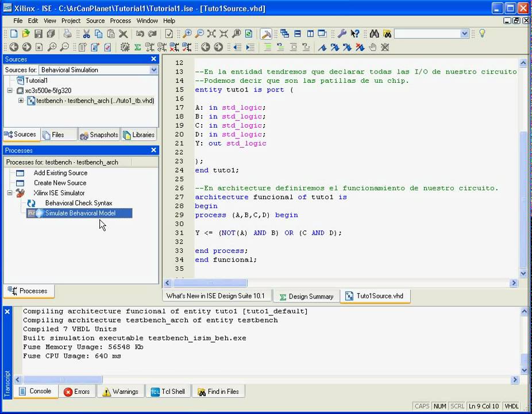Switch to the Files tab

click(x=59, y=135)
